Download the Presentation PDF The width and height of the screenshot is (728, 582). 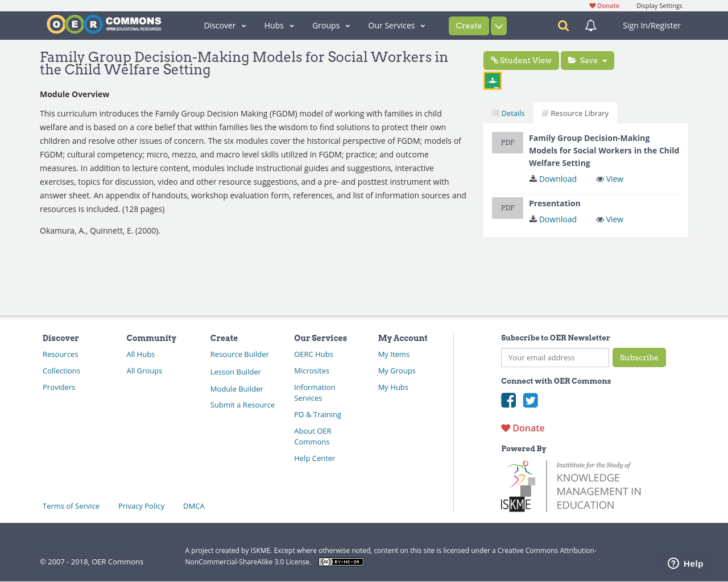553,218
